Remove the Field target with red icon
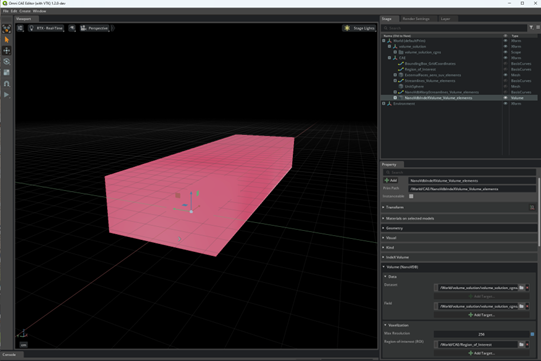The height and width of the screenshot is (361, 541). click(x=527, y=306)
